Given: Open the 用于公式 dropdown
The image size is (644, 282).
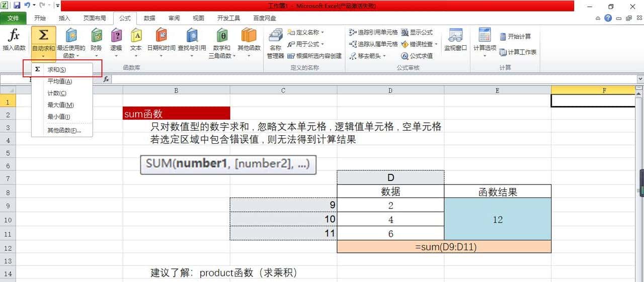Looking at the screenshot, I should (x=306, y=44).
